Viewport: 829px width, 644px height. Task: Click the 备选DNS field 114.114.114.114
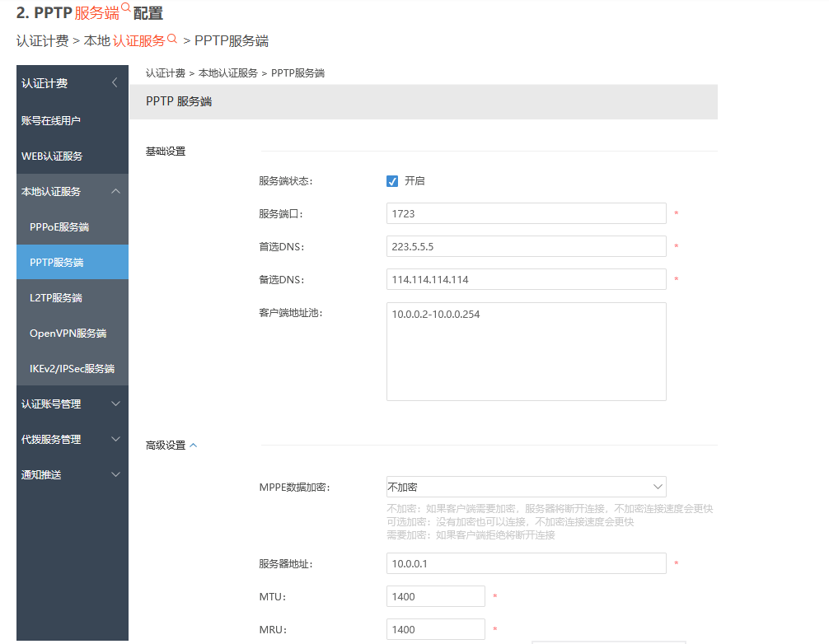(x=526, y=279)
